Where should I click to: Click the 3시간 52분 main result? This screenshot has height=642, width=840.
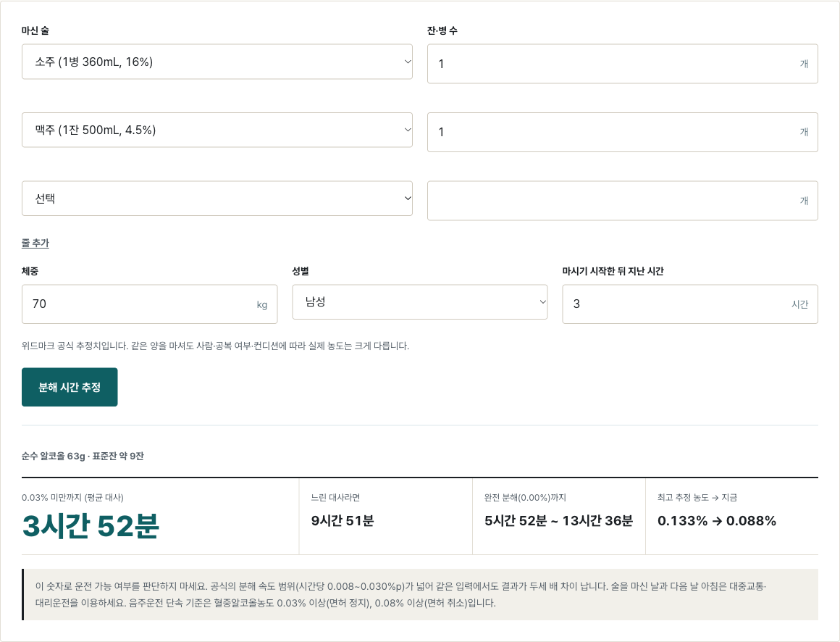(91, 526)
